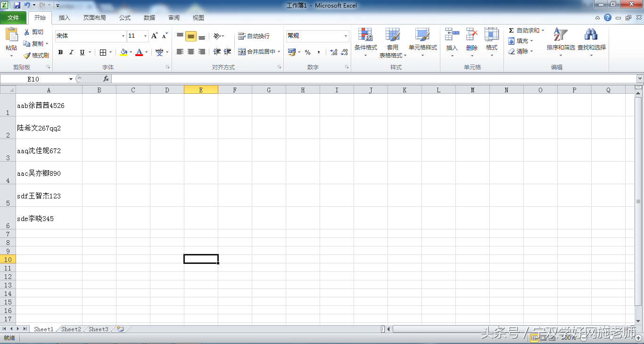The width and height of the screenshot is (644, 344).
Task: Open the font name dropdown (宋体)
Action: click(123, 36)
